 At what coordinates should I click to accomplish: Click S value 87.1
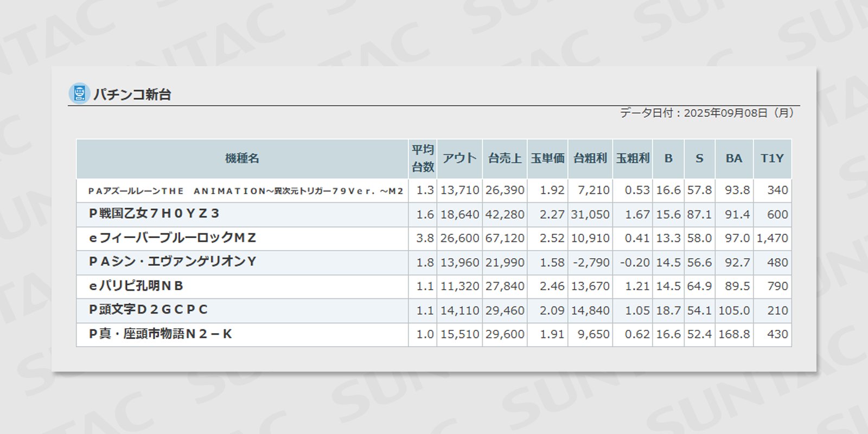699,214
